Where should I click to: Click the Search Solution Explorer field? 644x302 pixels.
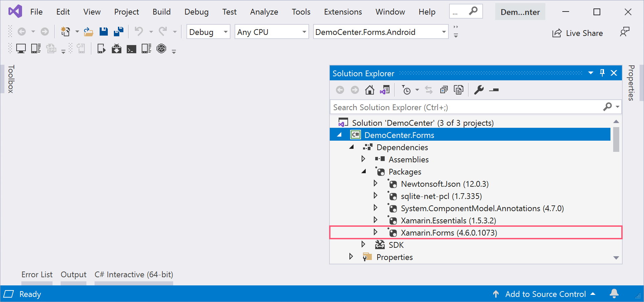click(x=466, y=107)
